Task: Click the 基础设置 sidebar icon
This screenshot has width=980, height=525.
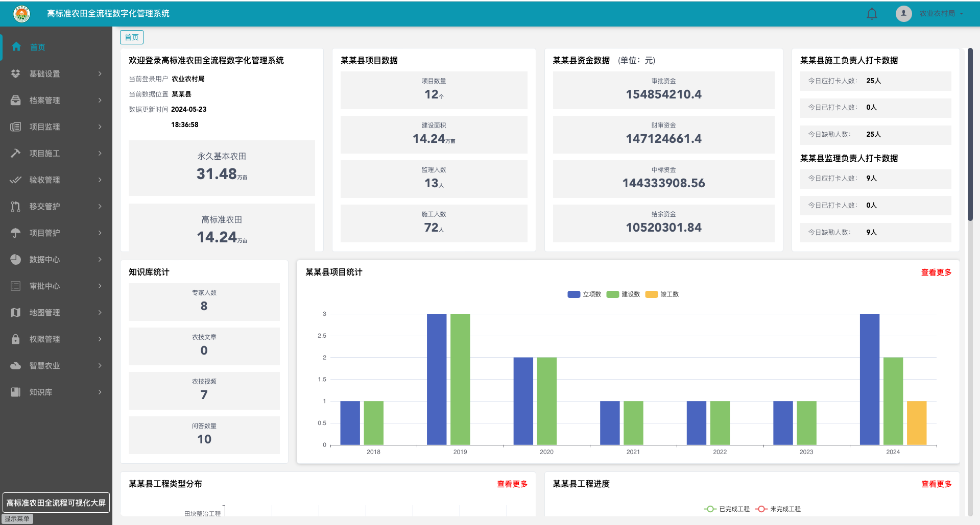Action: [16, 73]
